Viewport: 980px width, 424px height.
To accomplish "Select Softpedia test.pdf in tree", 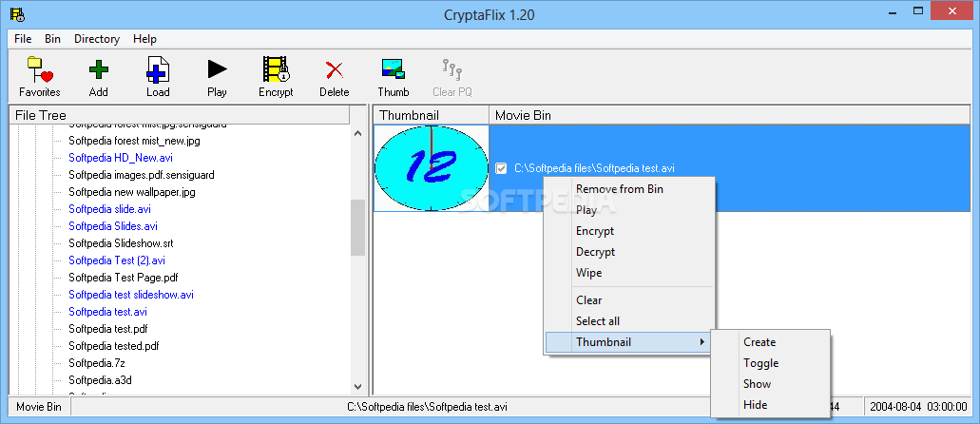I will pos(108,328).
